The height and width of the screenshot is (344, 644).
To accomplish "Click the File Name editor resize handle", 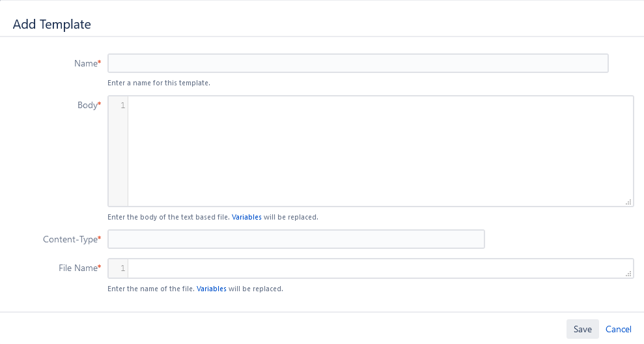I will (x=628, y=274).
